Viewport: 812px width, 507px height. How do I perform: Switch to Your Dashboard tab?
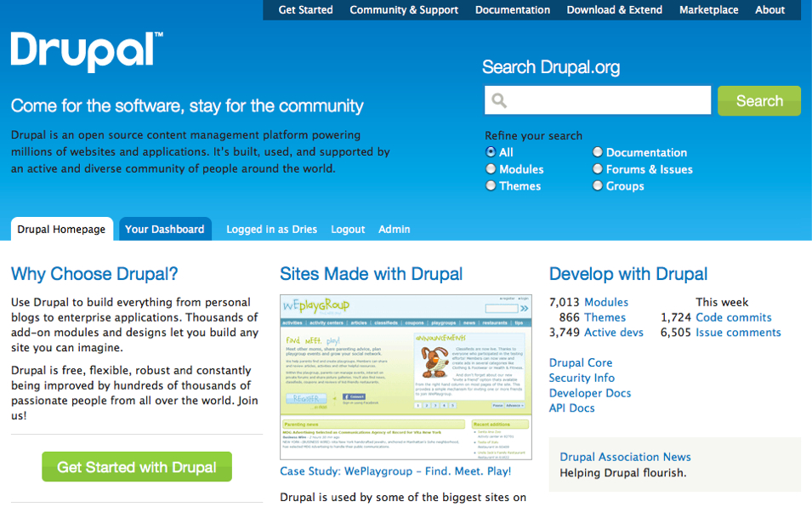[165, 229]
